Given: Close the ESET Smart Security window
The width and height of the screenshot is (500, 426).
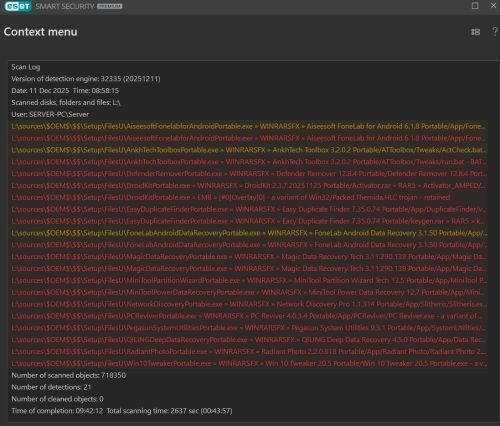Looking at the screenshot, I should tap(493, 6).
